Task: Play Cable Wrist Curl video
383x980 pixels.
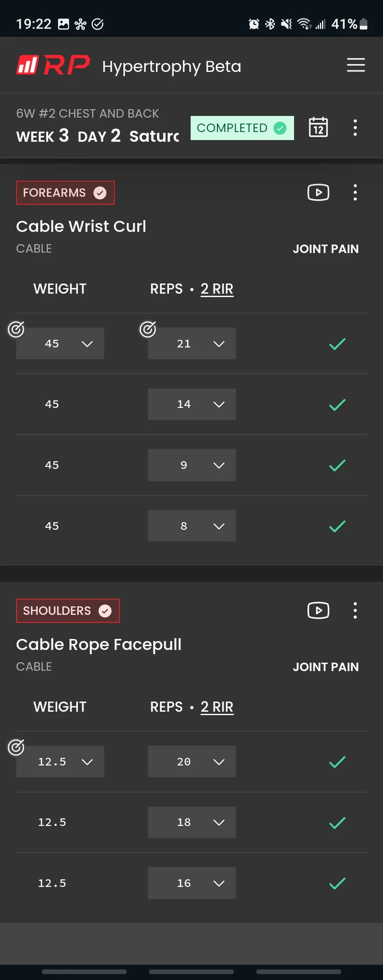Action: (x=318, y=193)
